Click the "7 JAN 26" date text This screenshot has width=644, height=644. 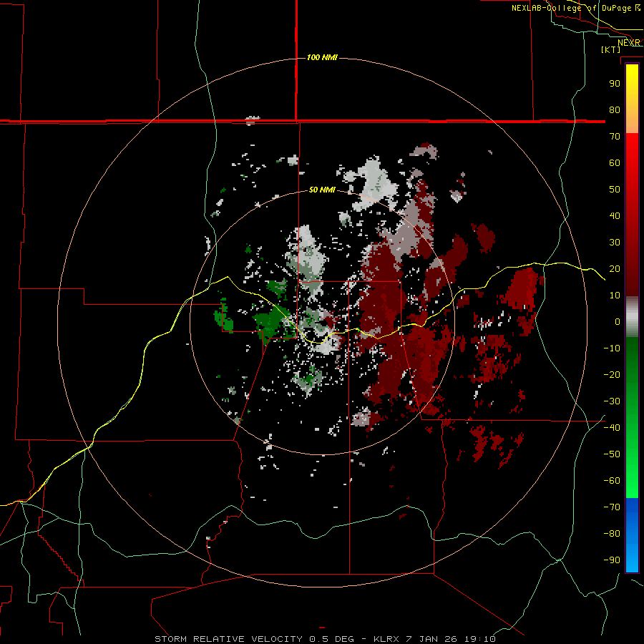coord(432,639)
